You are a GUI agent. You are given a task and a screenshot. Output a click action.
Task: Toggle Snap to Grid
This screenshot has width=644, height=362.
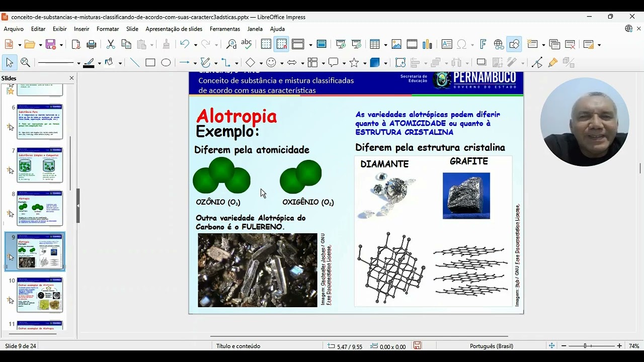tap(281, 44)
